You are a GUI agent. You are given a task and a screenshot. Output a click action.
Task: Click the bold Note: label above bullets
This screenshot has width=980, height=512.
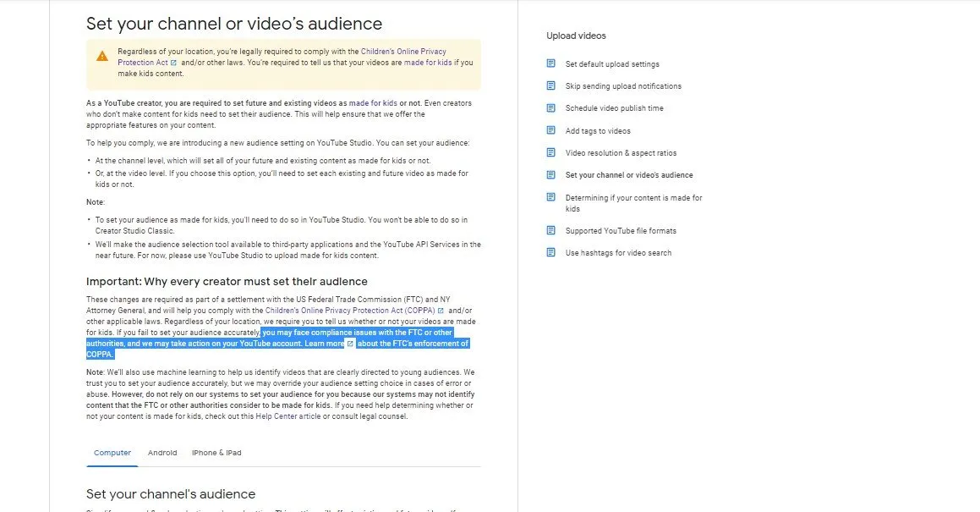(x=96, y=202)
